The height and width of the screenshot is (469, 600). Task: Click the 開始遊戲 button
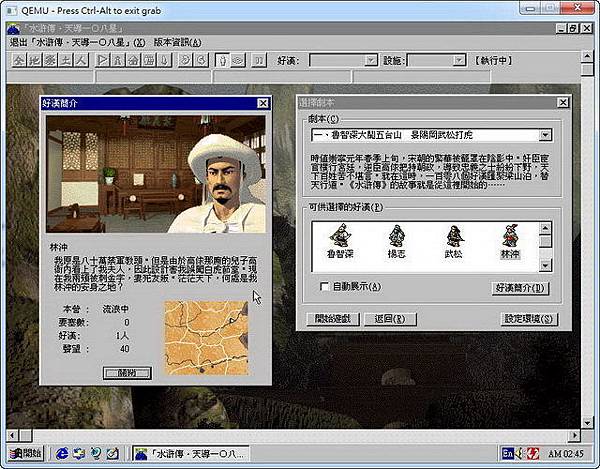pyautogui.click(x=333, y=319)
